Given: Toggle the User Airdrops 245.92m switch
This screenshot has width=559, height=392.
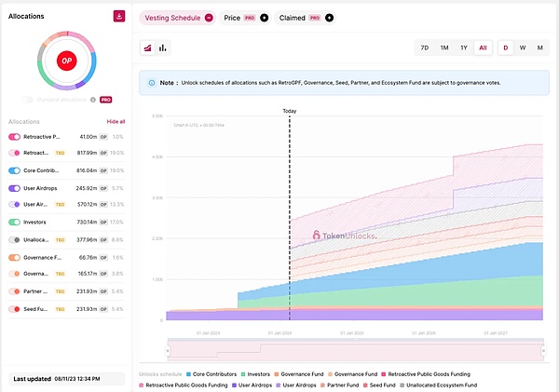Looking at the screenshot, I should (14, 187).
